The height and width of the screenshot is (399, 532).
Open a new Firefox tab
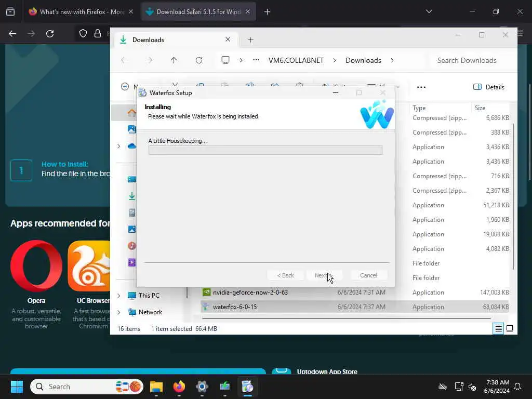coord(268,12)
